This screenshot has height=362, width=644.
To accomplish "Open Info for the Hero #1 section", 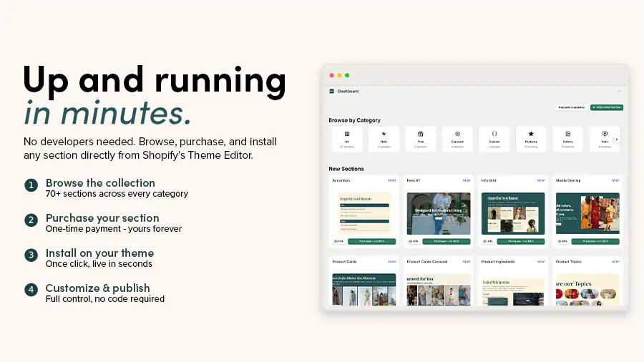I will (413, 241).
